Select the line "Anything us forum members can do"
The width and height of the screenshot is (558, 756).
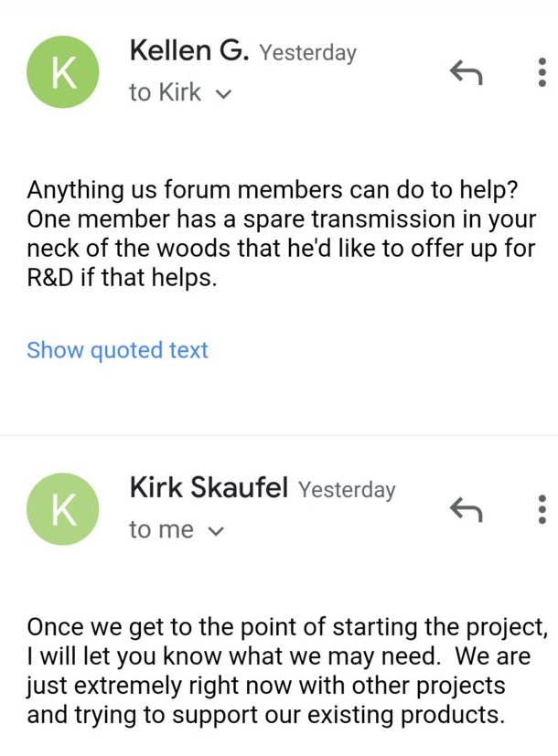pos(272,190)
